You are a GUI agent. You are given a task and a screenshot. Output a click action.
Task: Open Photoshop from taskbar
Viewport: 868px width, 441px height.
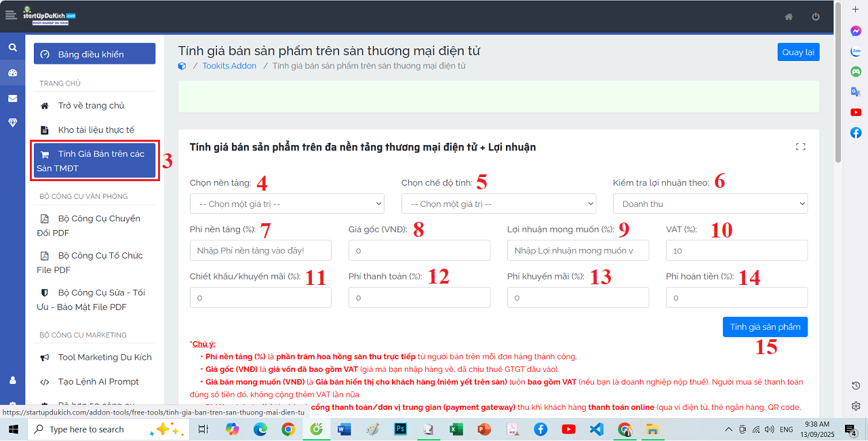click(x=400, y=429)
